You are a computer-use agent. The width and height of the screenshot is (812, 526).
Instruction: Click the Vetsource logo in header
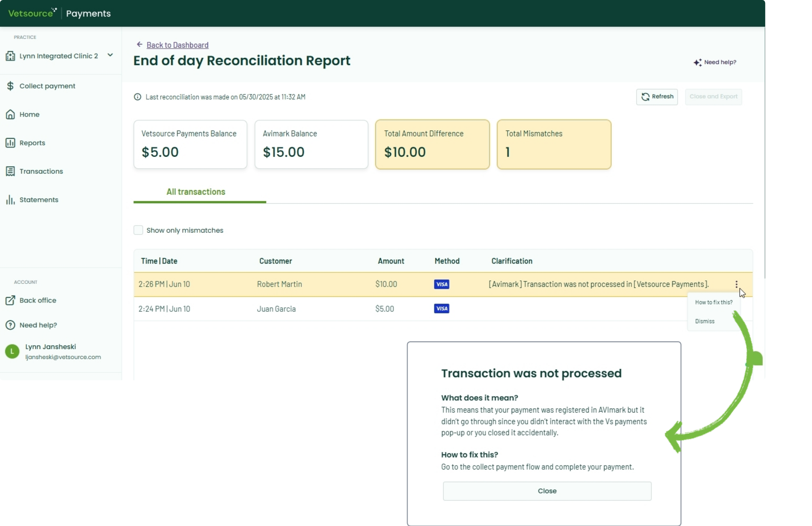32,13
